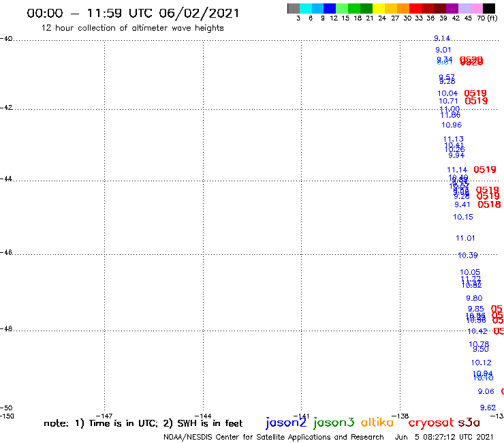Click the latitude axis label -42
This screenshot has width=504, height=443.
point(6,107)
